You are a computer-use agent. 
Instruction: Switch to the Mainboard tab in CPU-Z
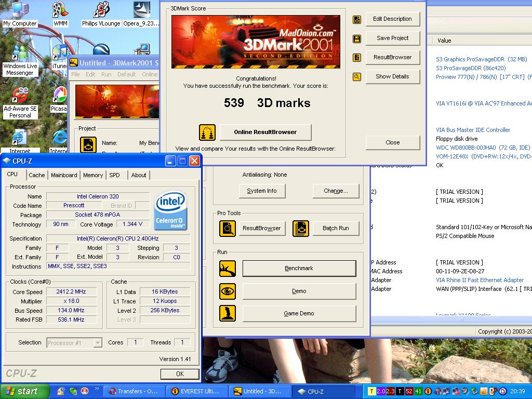[64, 175]
